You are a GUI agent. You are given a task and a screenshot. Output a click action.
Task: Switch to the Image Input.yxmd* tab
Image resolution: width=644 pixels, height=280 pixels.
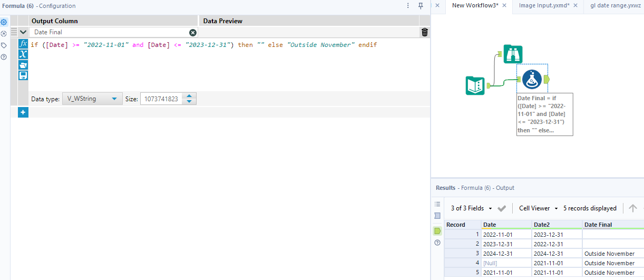click(x=543, y=5)
